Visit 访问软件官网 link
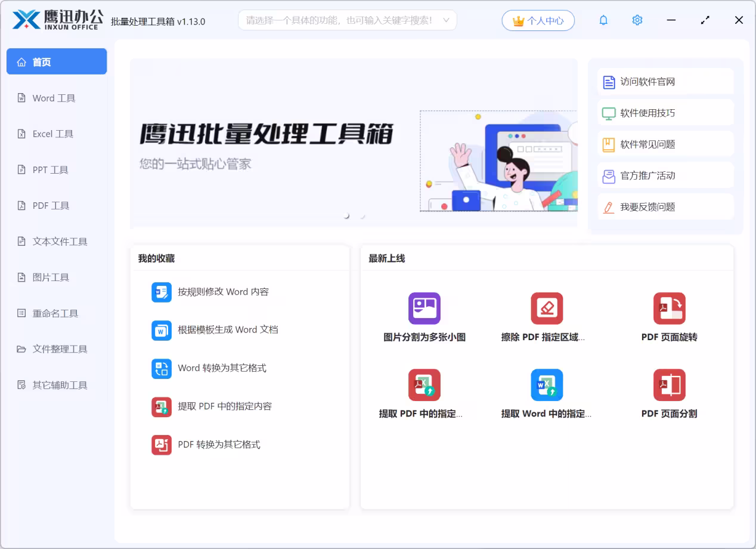 coord(665,81)
